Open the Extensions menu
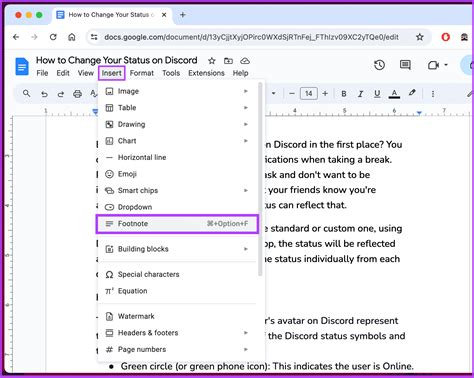Viewport: 474px width, 378px height. [x=206, y=73]
